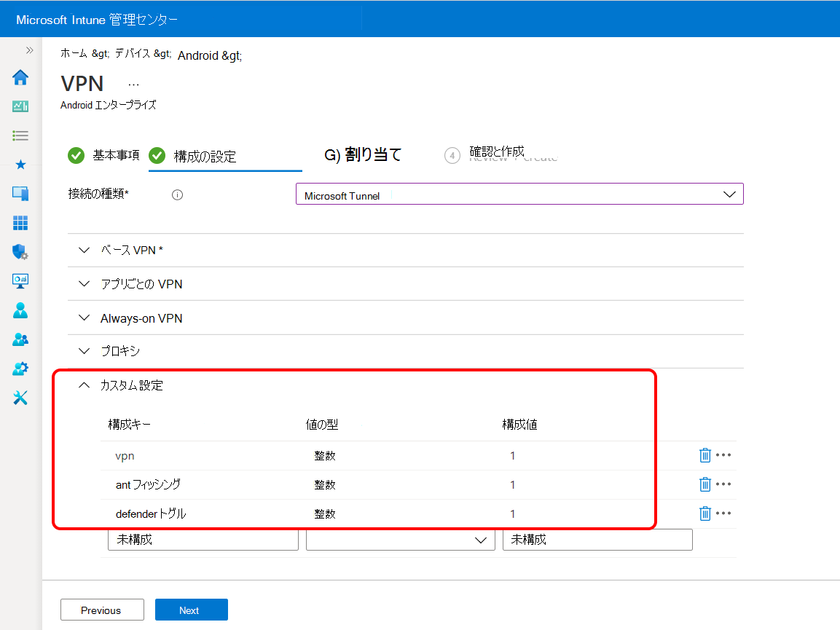Click the 構成キー column header
Image resolution: width=840 pixels, height=630 pixels.
click(x=129, y=425)
